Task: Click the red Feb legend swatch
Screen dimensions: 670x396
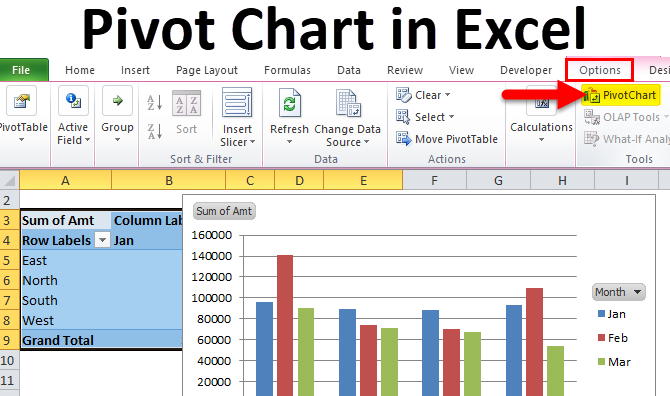Action: click(x=601, y=338)
